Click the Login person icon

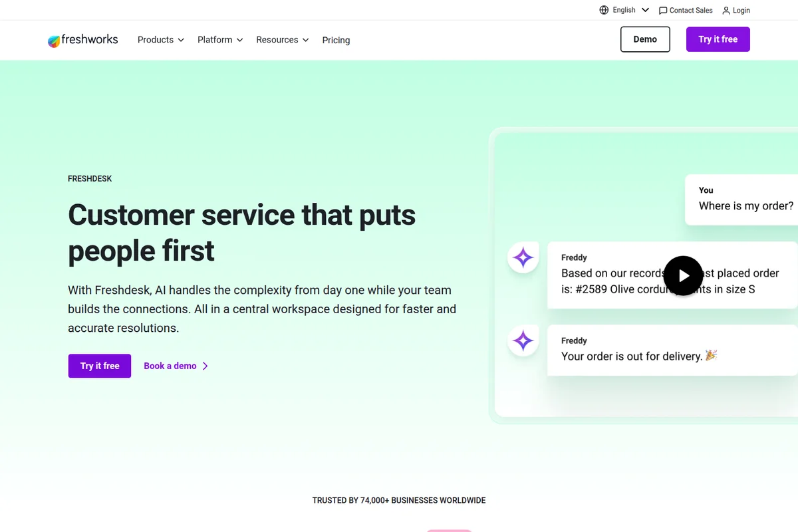[726, 10]
